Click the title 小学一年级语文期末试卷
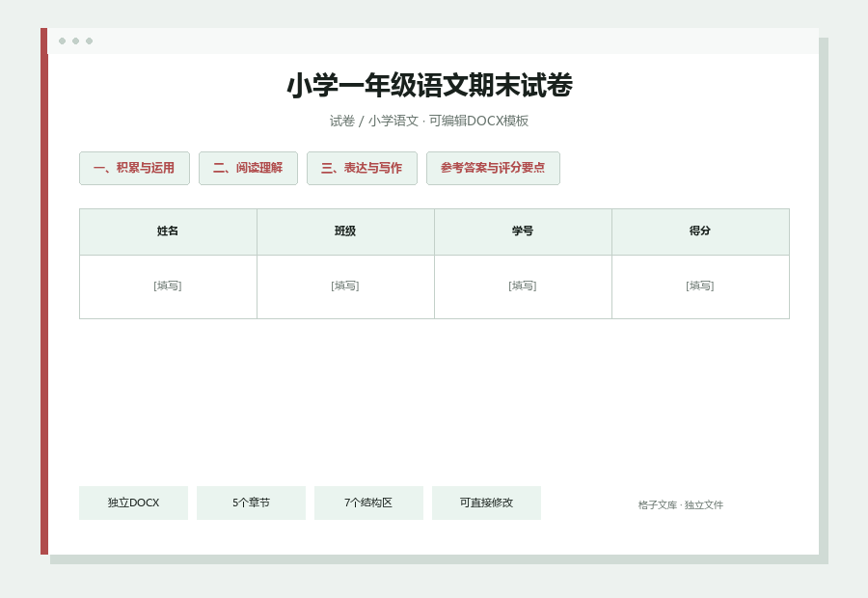The height and width of the screenshot is (598, 868). (429, 86)
